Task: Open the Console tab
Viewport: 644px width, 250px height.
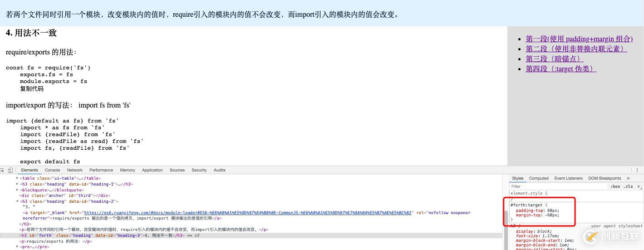Action: (53, 170)
